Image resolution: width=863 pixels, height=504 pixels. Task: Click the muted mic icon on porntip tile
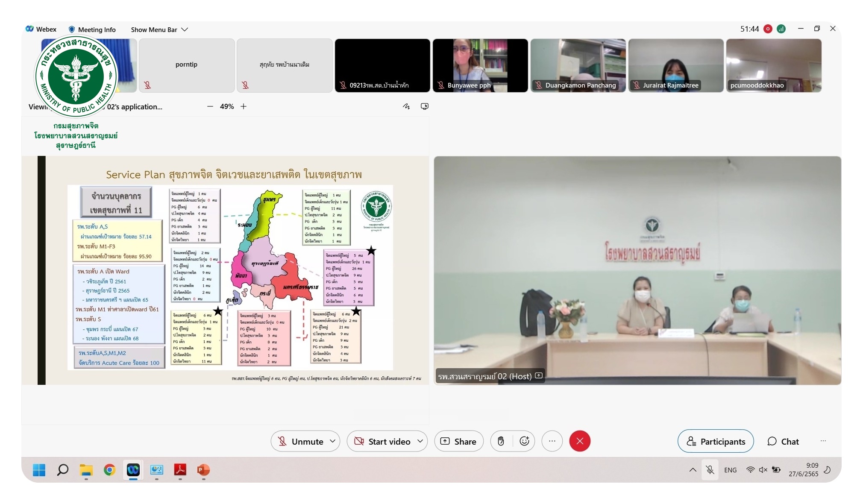[x=147, y=85]
